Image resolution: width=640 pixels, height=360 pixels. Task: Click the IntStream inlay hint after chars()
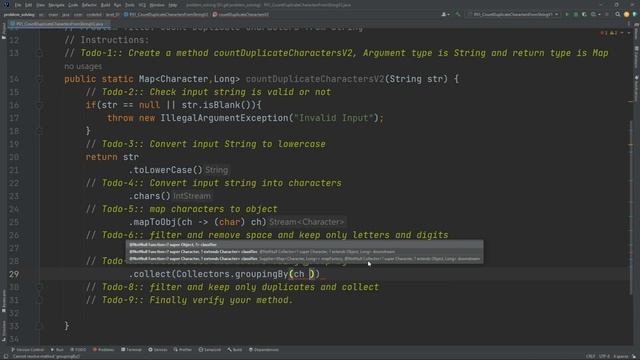point(192,196)
